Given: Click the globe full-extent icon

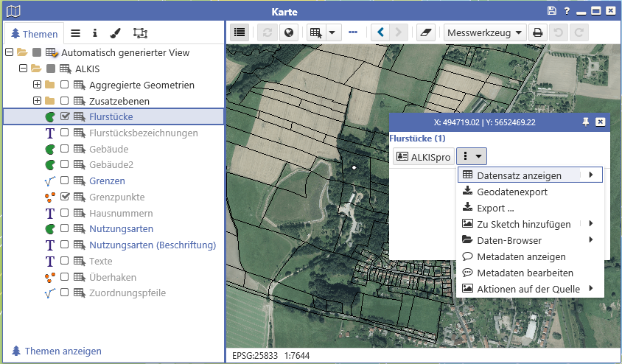Looking at the screenshot, I should tap(288, 32).
